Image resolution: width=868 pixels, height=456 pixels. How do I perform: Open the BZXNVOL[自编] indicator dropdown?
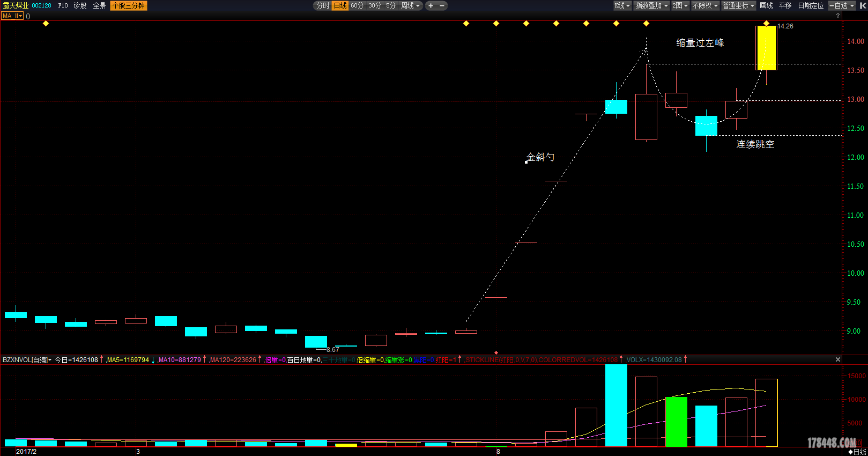[x=27, y=360]
